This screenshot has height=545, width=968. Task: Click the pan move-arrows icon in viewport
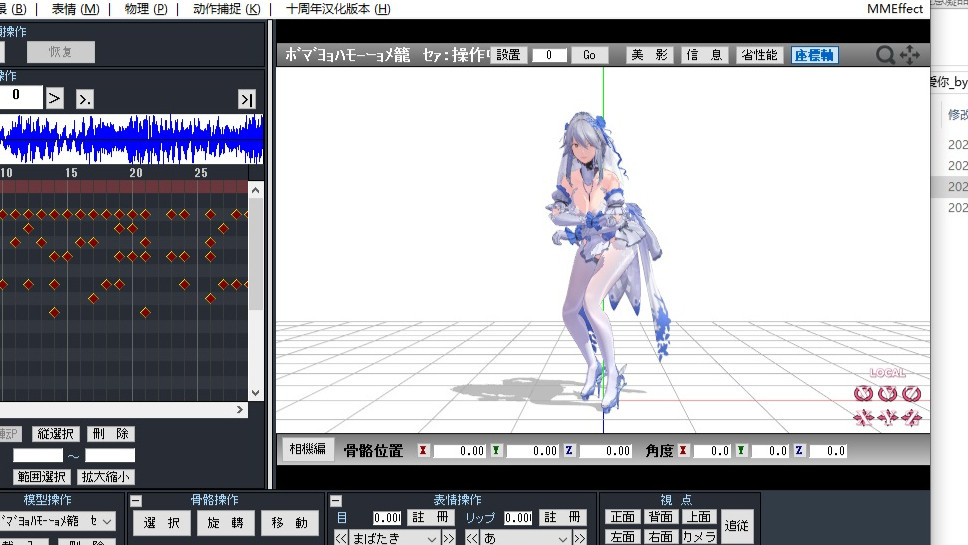tap(909, 55)
